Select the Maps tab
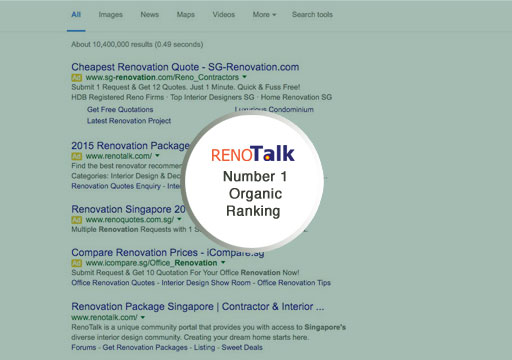This screenshot has width=512, height=360. tap(186, 15)
